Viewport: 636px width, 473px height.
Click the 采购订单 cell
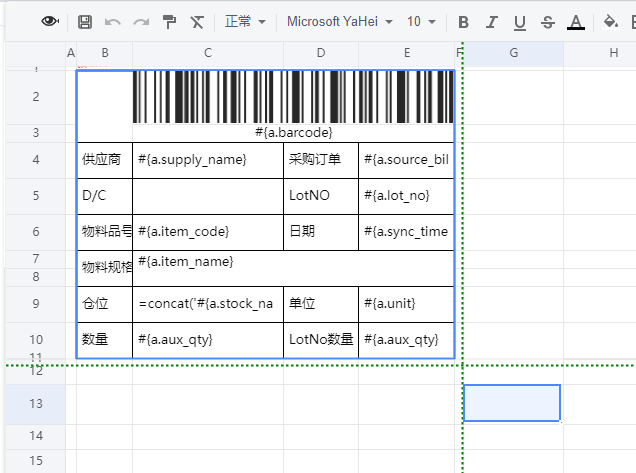pos(321,160)
